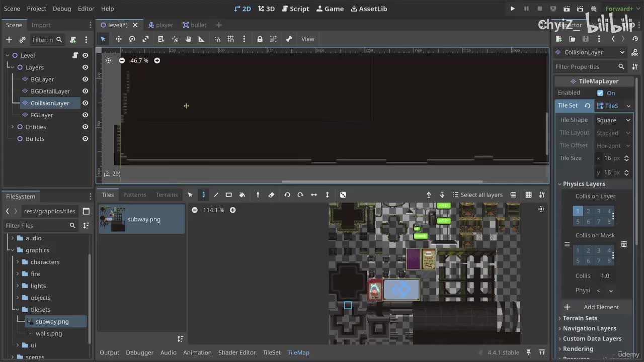
Task: Select the rectangle paint tool
Action: (229, 195)
